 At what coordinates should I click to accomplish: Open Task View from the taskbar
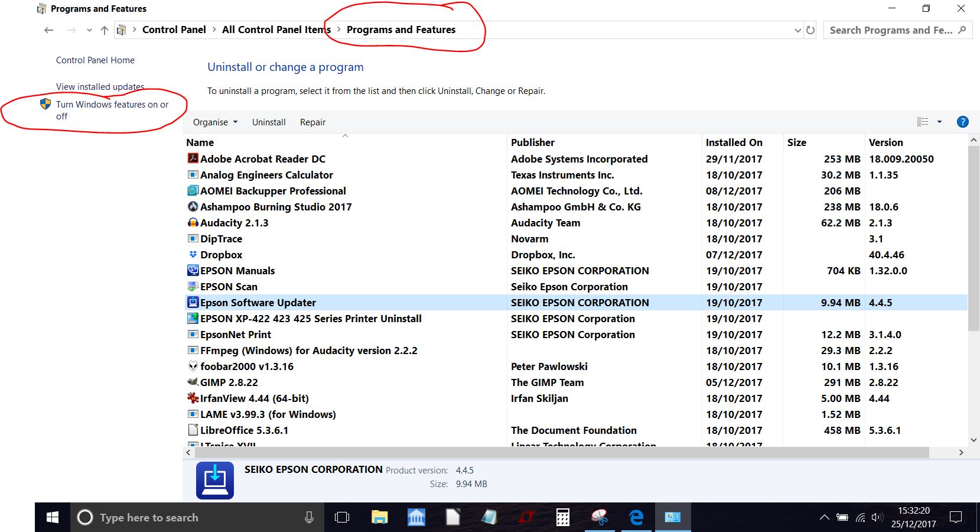[341, 517]
